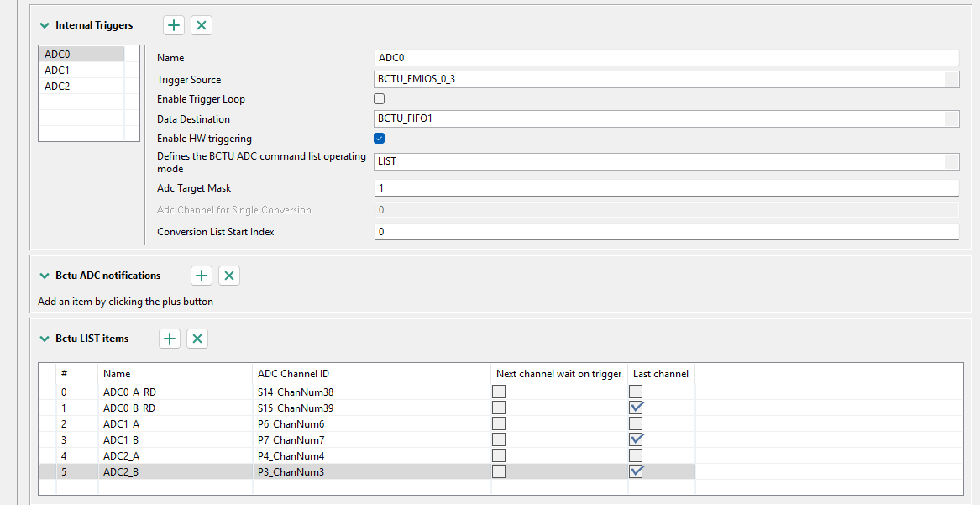Check Last channel for ADC1_A row

coord(636,423)
